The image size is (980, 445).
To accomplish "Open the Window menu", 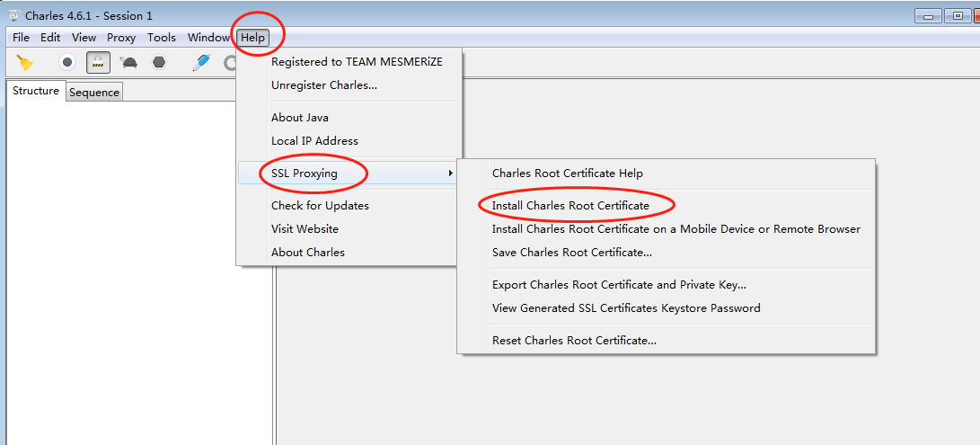I will click(x=208, y=38).
